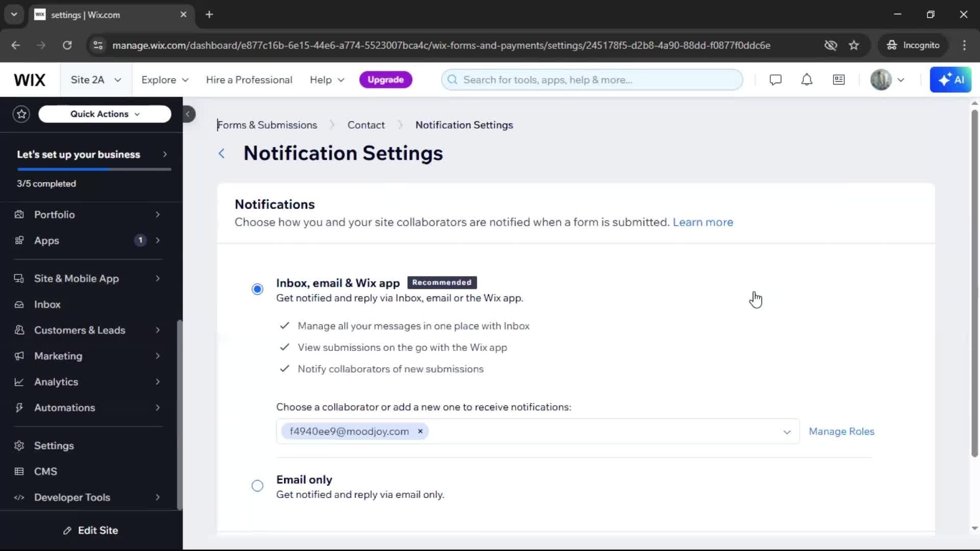Click the Wix logo

[x=30, y=80]
